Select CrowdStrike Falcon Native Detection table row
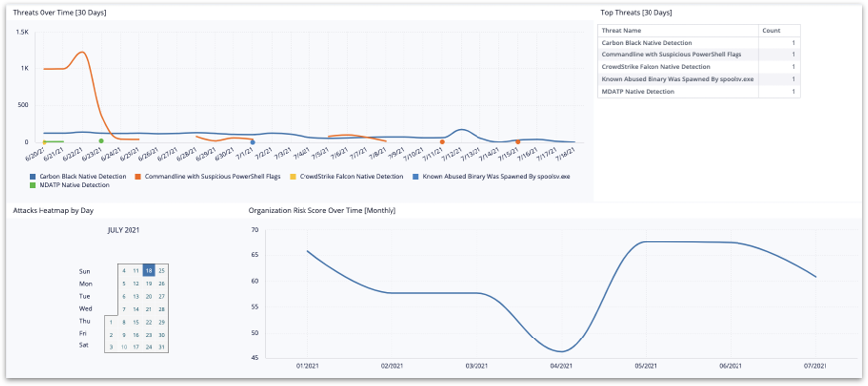Screen dimensions: 868x386 (x=699, y=66)
